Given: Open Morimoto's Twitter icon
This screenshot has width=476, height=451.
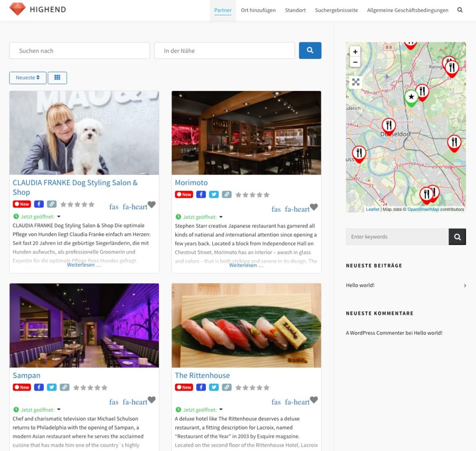Looking at the screenshot, I should pyautogui.click(x=214, y=195).
